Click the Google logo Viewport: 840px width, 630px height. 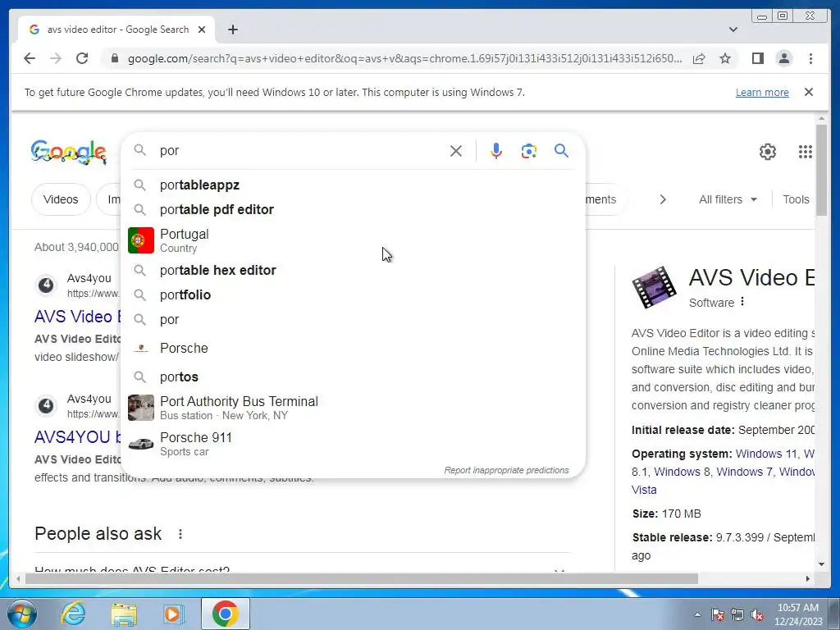click(69, 152)
